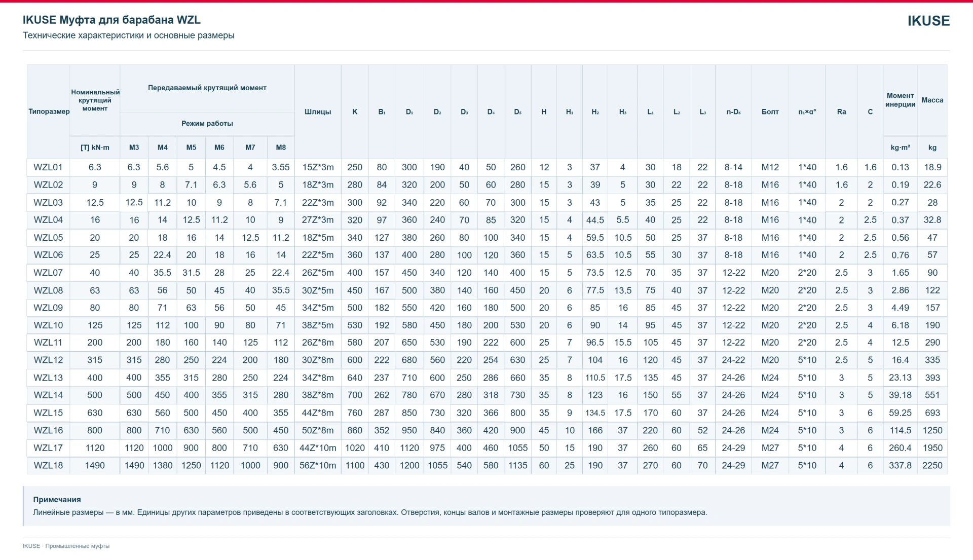Screen dimensions: 973x560
Task: Click the 'Момент инерции' column header
Action: (900, 100)
